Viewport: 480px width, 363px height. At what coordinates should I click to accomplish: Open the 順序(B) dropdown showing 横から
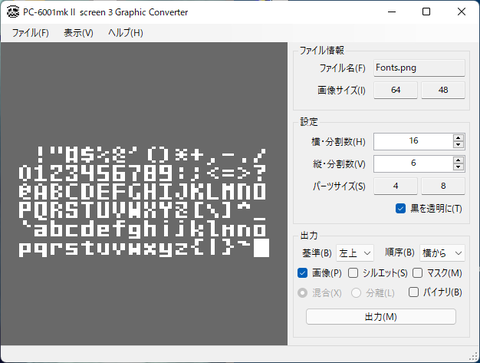(x=442, y=253)
